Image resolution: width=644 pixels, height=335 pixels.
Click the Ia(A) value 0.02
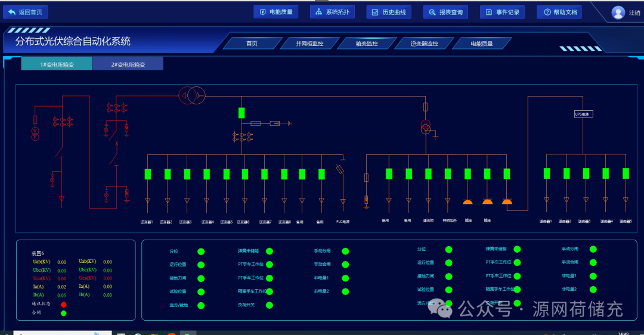click(61, 287)
